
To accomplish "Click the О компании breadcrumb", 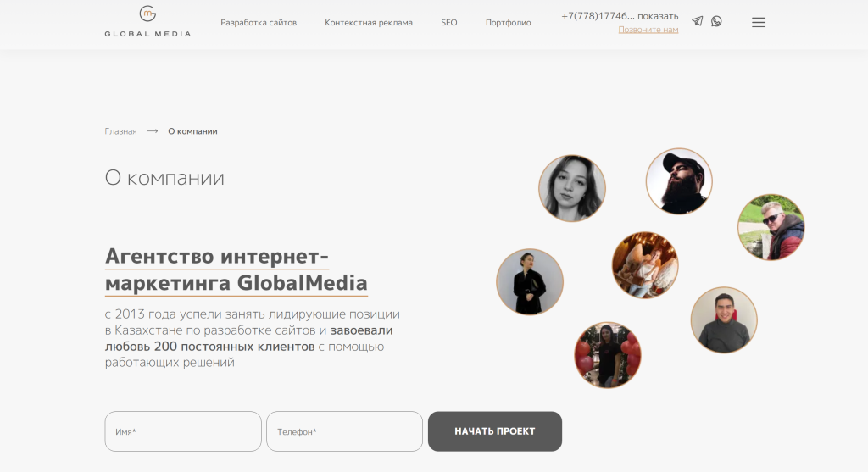I will [x=192, y=131].
